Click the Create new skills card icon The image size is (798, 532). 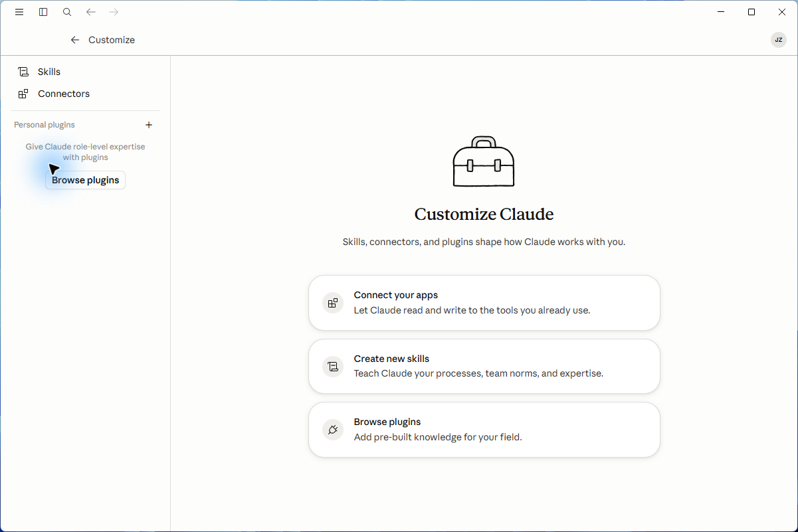pos(333,367)
